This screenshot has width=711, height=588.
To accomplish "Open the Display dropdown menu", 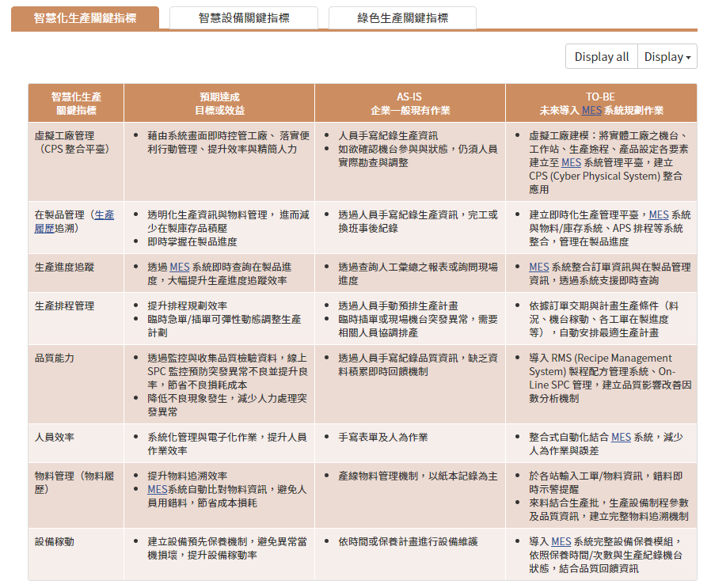I will tap(667, 57).
